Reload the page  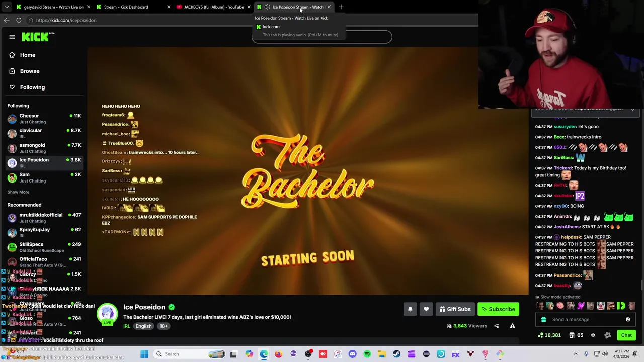point(19,20)
